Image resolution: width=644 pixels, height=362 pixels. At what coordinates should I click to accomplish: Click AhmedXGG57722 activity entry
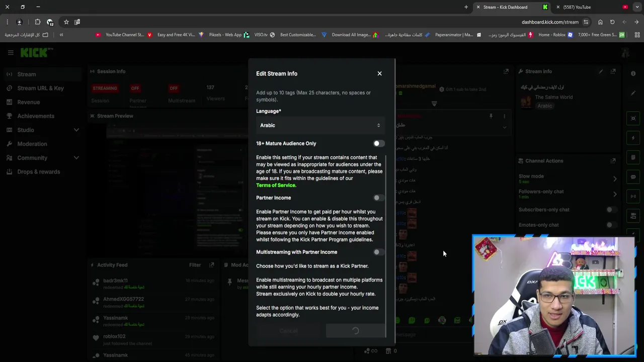123,299
